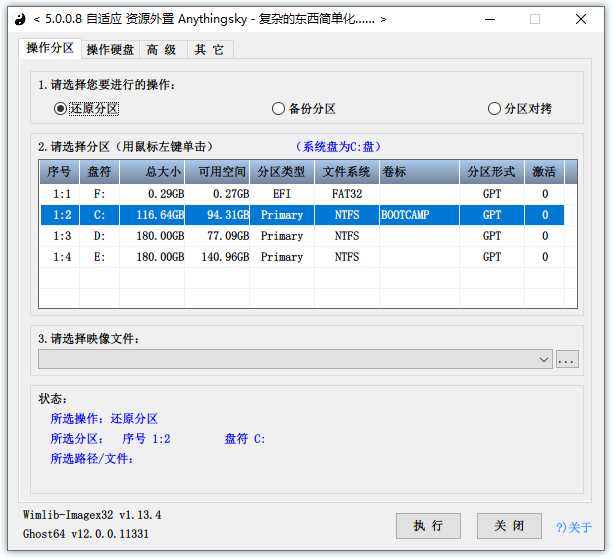Click the yin-yang app icon in title bar
The image size is (613, 559).
[18, 19]
